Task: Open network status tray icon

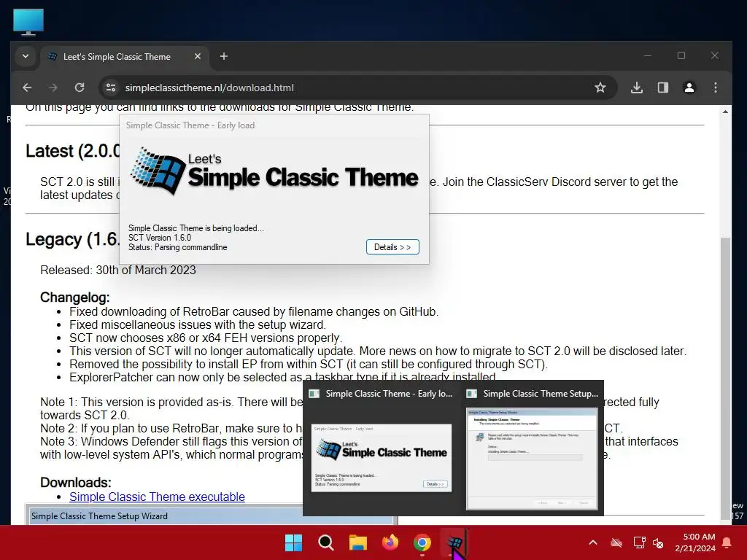Action: (639, 542)
